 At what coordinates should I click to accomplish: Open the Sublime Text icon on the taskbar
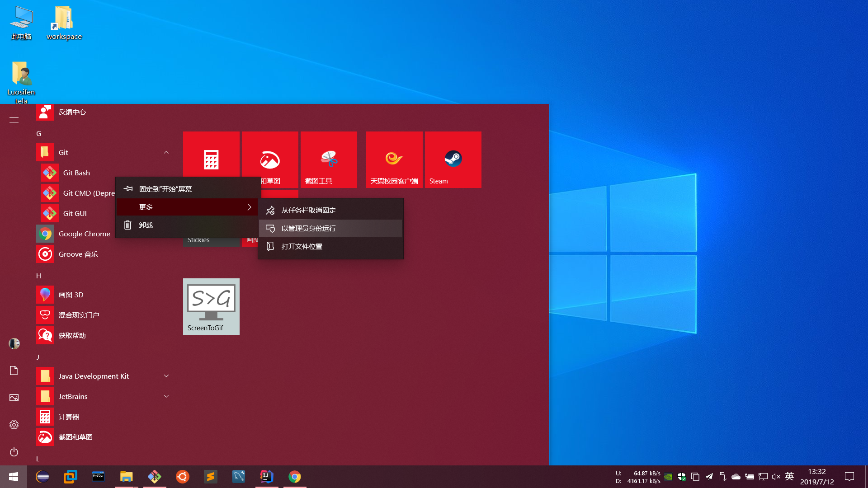pyautogui.click(x=211, y=477)
